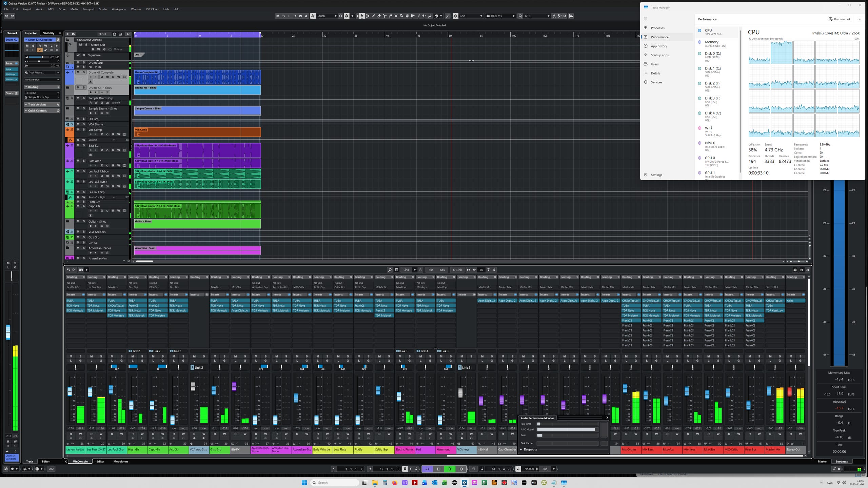Viewport: 868px width, 488px height.
Task: Click Run new task in Task Manager
Action: 840,19
